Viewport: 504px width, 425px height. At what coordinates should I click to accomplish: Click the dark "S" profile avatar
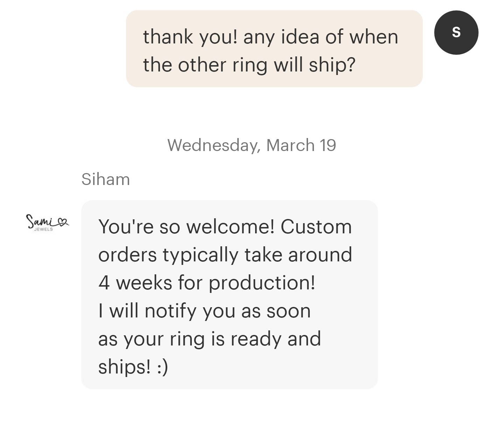coord(456,33)
